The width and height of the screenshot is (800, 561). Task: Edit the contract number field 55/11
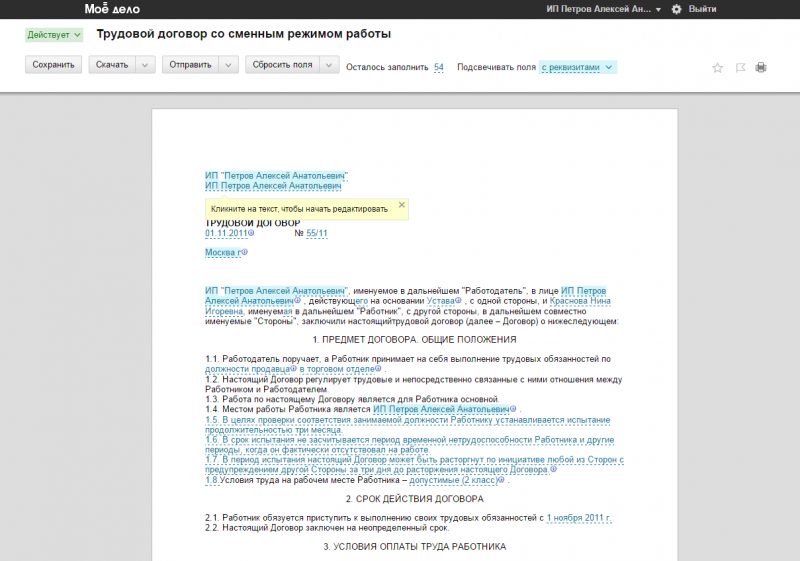pos(317,233)
